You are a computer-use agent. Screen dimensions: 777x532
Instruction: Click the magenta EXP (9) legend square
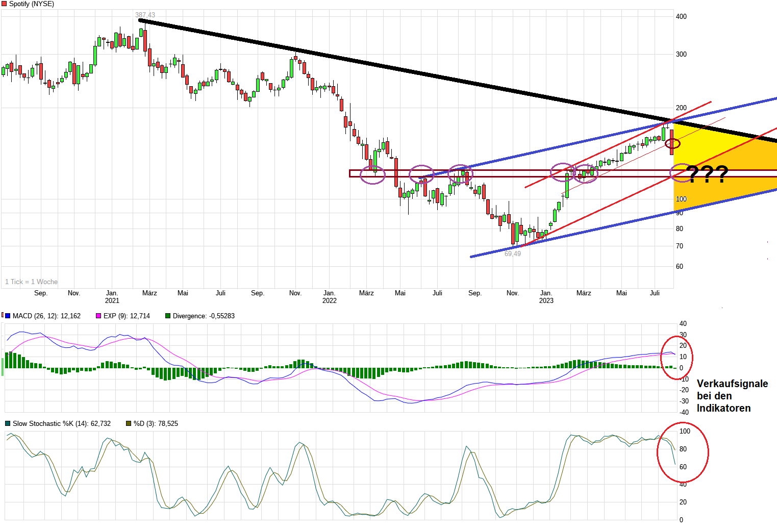[x=99, y=316]
